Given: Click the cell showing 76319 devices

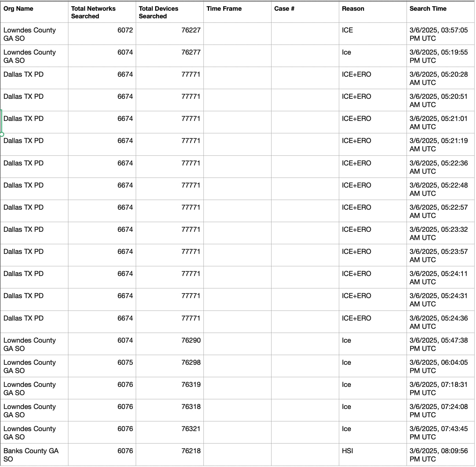Looking at the screenshot, I should pos(170,388).
